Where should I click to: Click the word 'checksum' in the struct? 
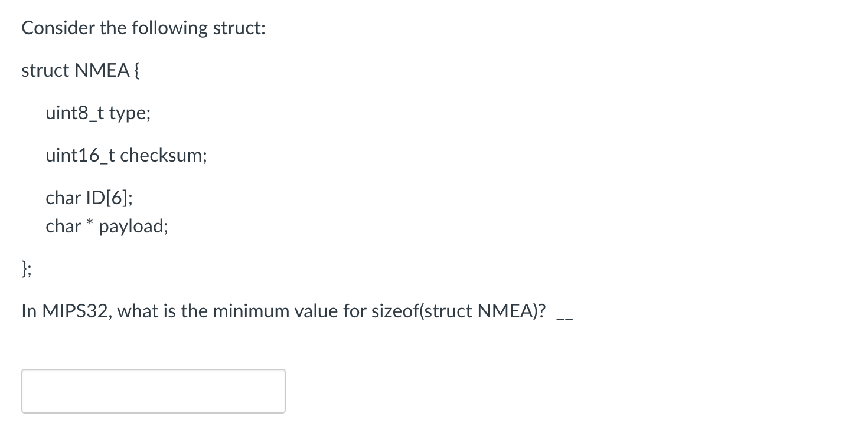(163, 155)
